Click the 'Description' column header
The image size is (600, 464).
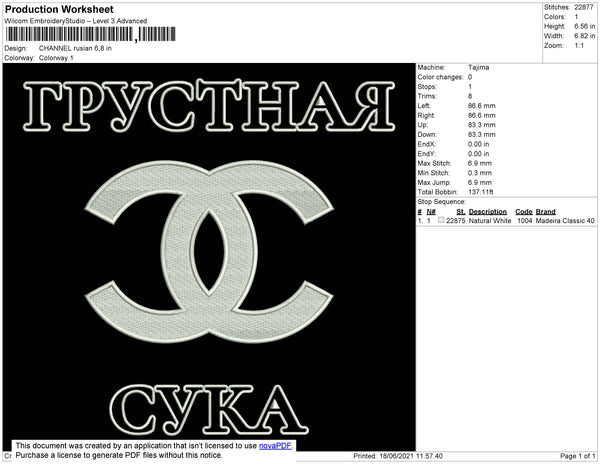point(488,212)
